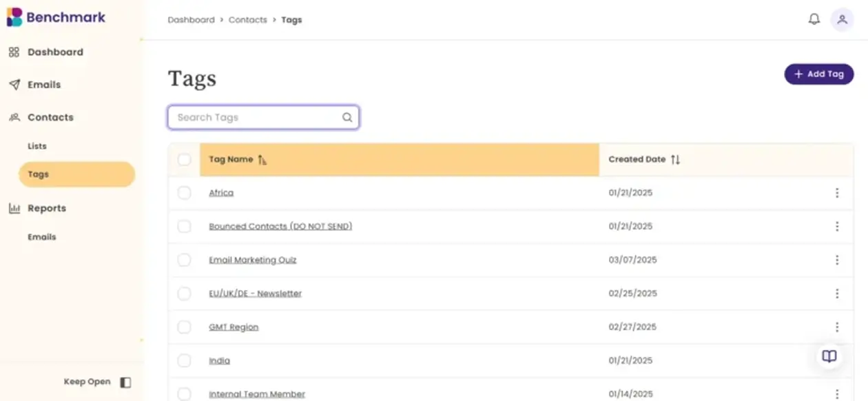The height and width of the screenshot is (401, 868).
Task: Click the Add Tag button
Action: (x=818, y=74)
